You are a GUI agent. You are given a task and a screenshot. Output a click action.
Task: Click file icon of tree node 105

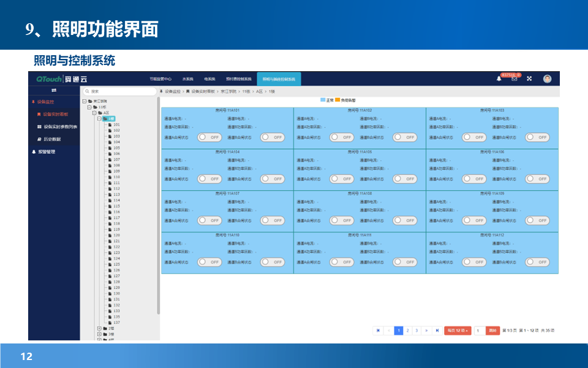point(110,148)
